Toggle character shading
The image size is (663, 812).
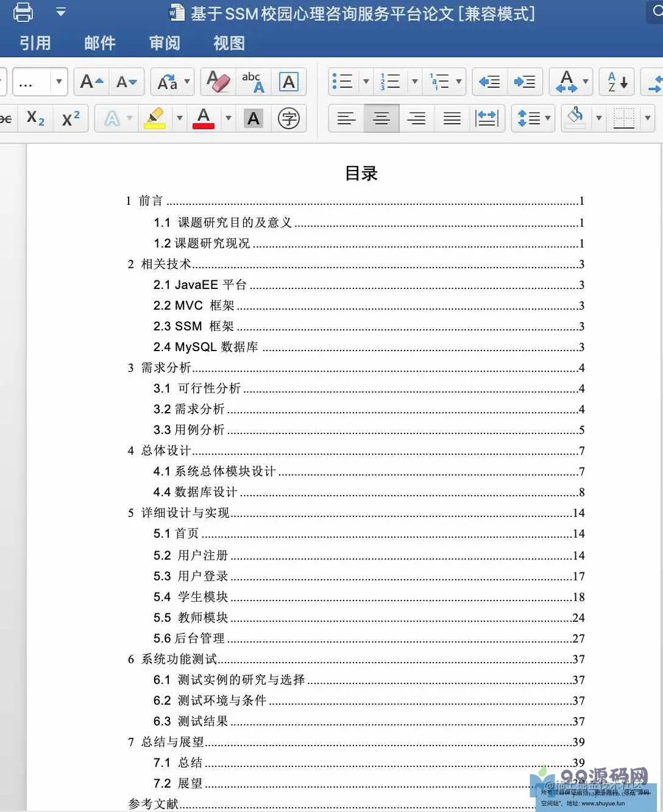pos(253,118)
